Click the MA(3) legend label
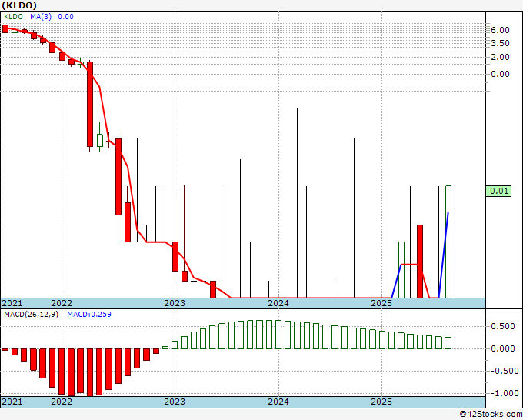The width and height of the screenshot is (523, 420). point(41,17)
